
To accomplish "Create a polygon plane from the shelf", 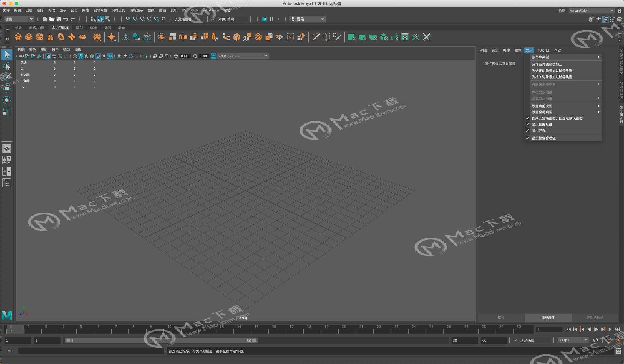I will (72, 37).
